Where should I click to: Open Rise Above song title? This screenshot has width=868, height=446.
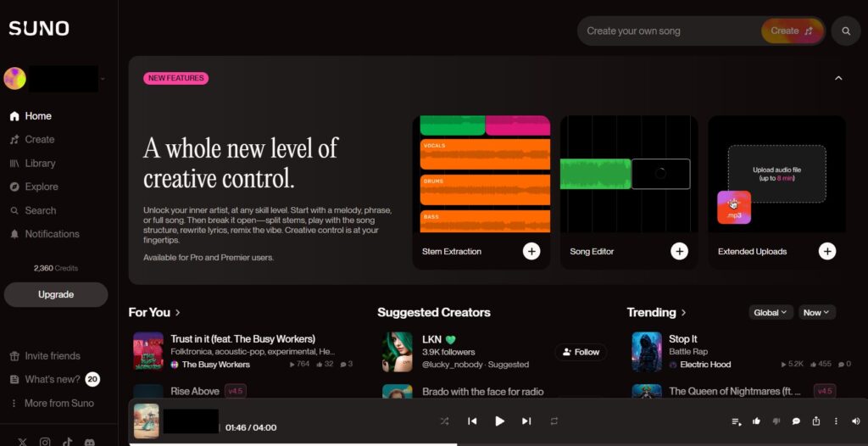click(x=195, y=391)
